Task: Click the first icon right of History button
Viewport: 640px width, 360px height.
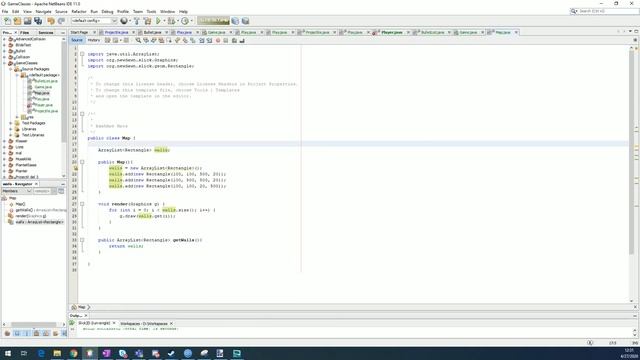Action: (x=107, y=40)
